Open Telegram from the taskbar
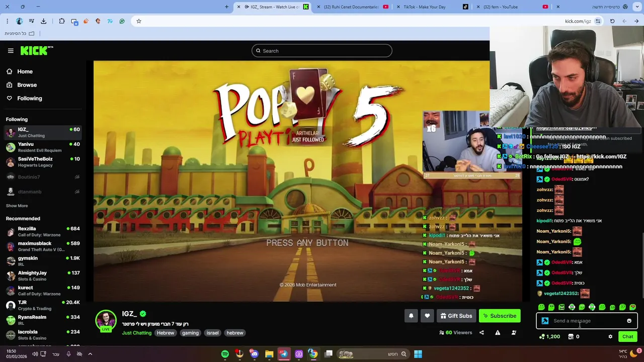 click(x=284, y=354)
